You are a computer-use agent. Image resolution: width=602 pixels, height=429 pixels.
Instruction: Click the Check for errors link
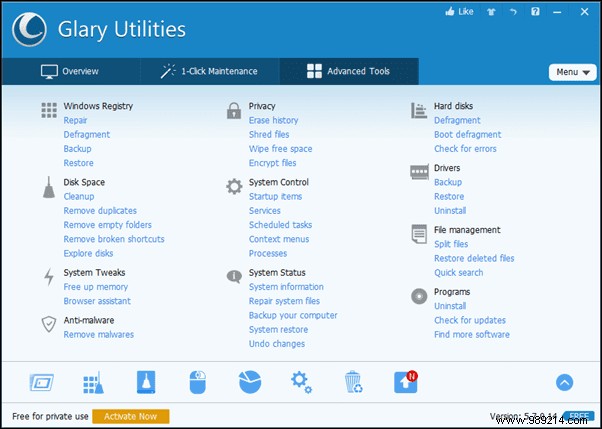pyautogui.click(x=465, y=149)
